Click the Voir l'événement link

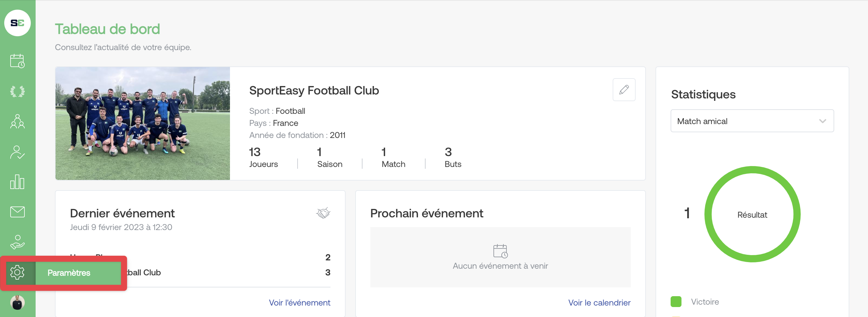[x=300, y=303]
